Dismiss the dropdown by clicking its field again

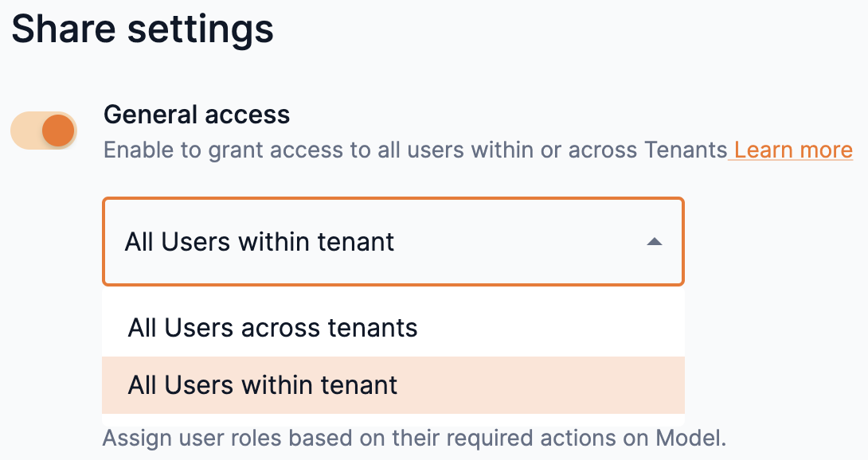(x=393, y=241)
